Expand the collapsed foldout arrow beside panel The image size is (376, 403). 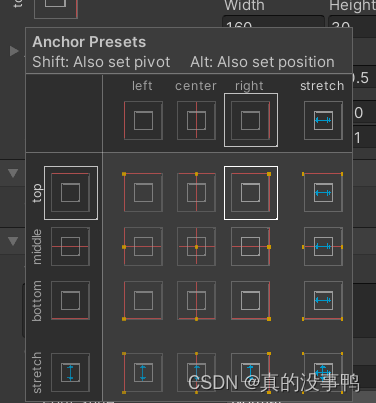pyautogui.click(x=14, y=51)
